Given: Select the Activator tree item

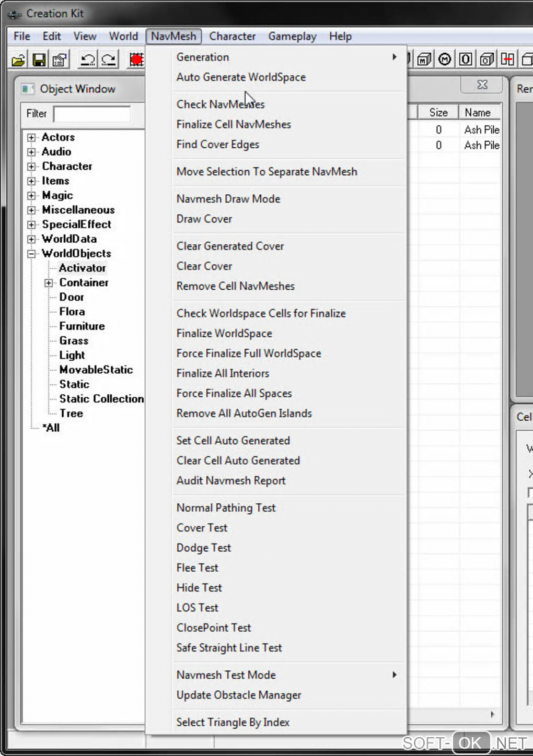Looking at the screenshot, I should pyautogui.click(x=83, y=268).
